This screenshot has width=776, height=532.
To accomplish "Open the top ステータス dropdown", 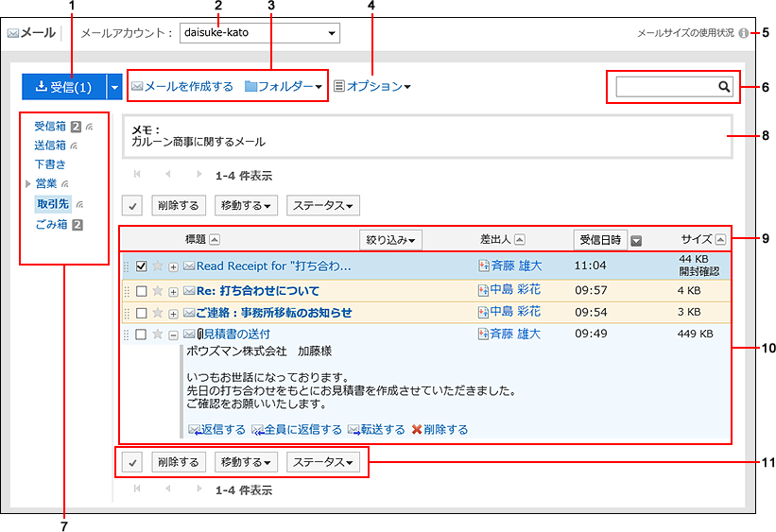I will 323,205.
